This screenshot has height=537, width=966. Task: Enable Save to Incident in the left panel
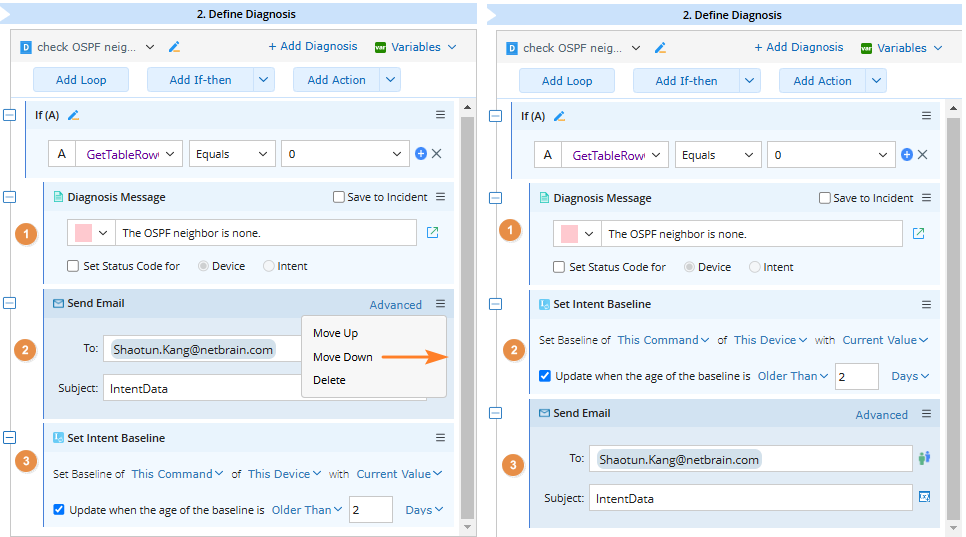tap(339, 197)
